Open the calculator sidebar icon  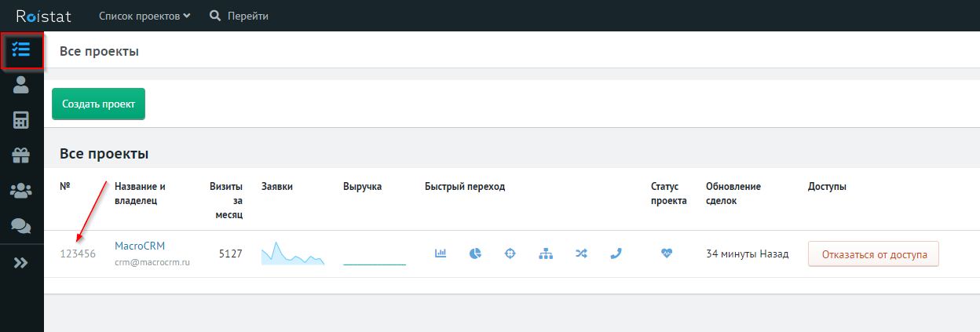[21, 121]
